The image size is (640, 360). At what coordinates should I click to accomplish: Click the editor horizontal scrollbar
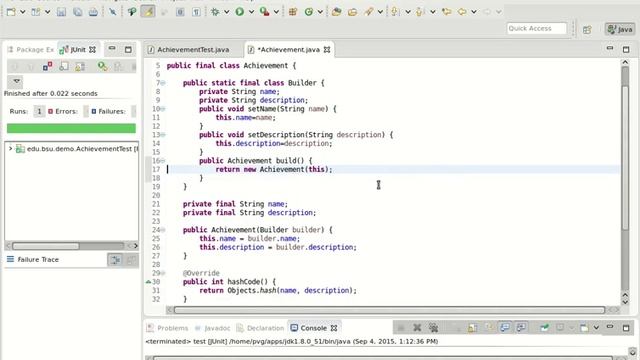(389, 310)
